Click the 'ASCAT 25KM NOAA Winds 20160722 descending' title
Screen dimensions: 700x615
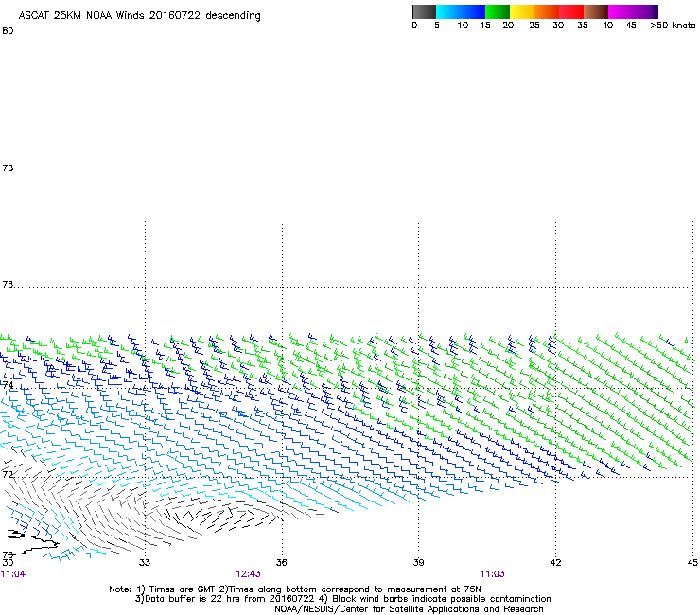click(139, 16)
